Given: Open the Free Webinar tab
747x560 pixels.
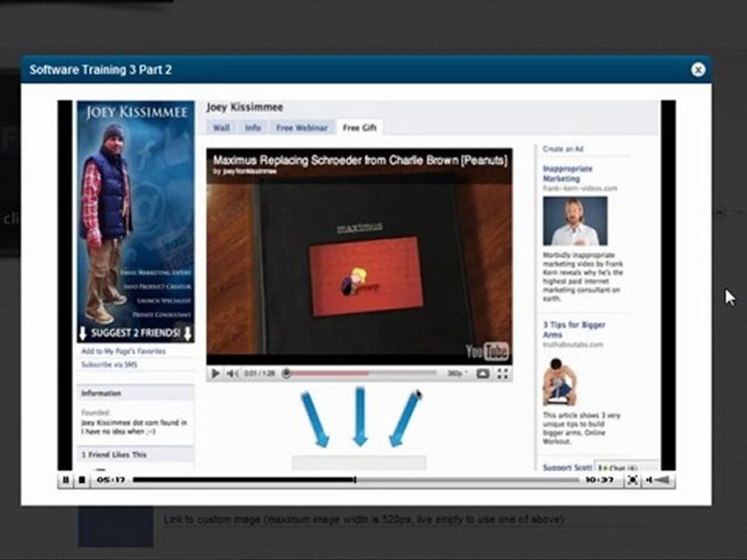Looking at the screenshot, I should click(x=302, y=128).
